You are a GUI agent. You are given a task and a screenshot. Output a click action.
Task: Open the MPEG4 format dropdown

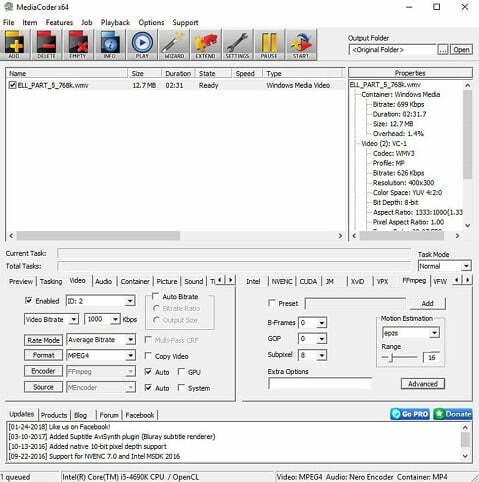click(101, 356)
